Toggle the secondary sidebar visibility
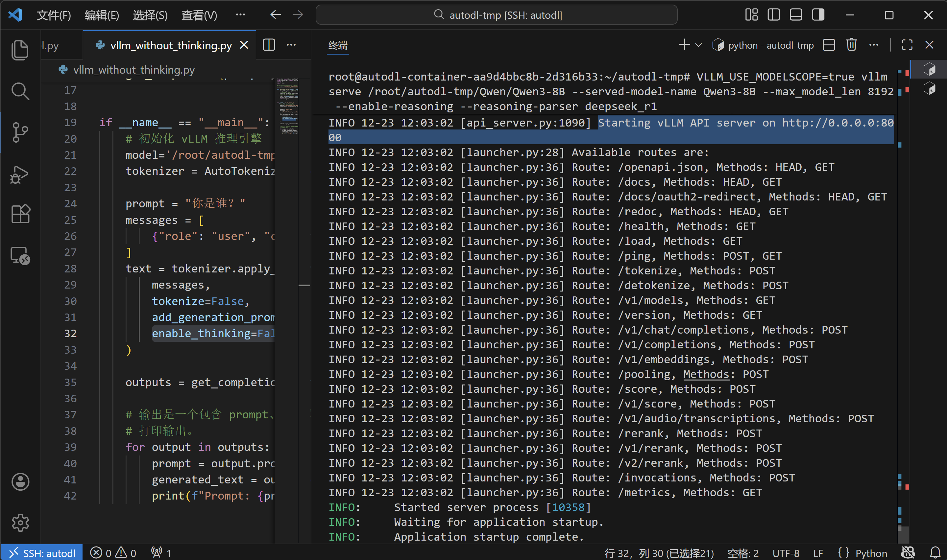 818,15
